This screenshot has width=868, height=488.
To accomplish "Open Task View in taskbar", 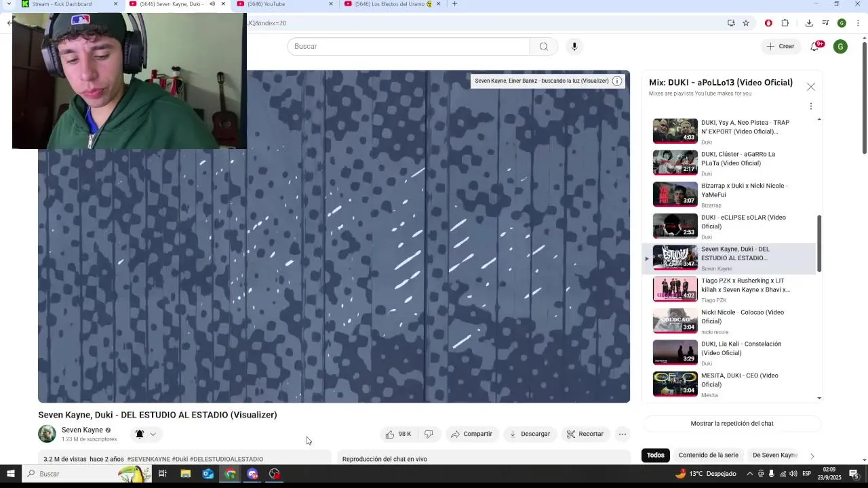I will (x=163, y=474).
